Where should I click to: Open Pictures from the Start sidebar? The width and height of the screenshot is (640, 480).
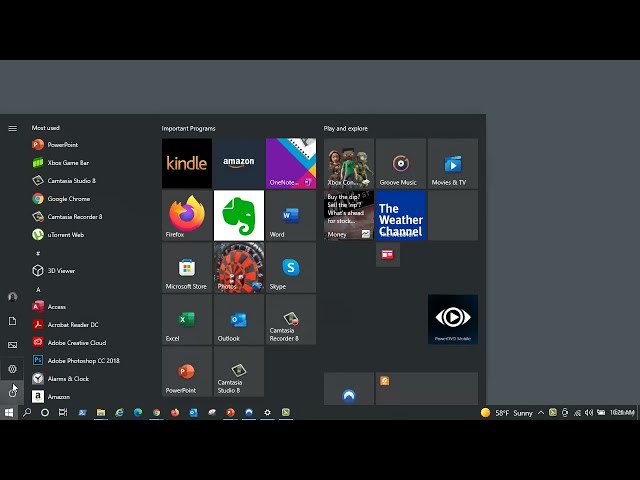[12, 345]
